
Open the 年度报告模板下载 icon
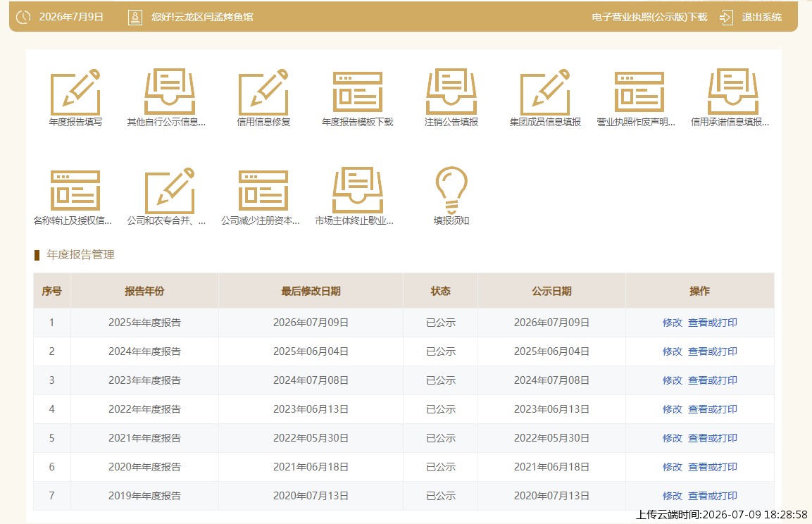click(x=357, y=92)
